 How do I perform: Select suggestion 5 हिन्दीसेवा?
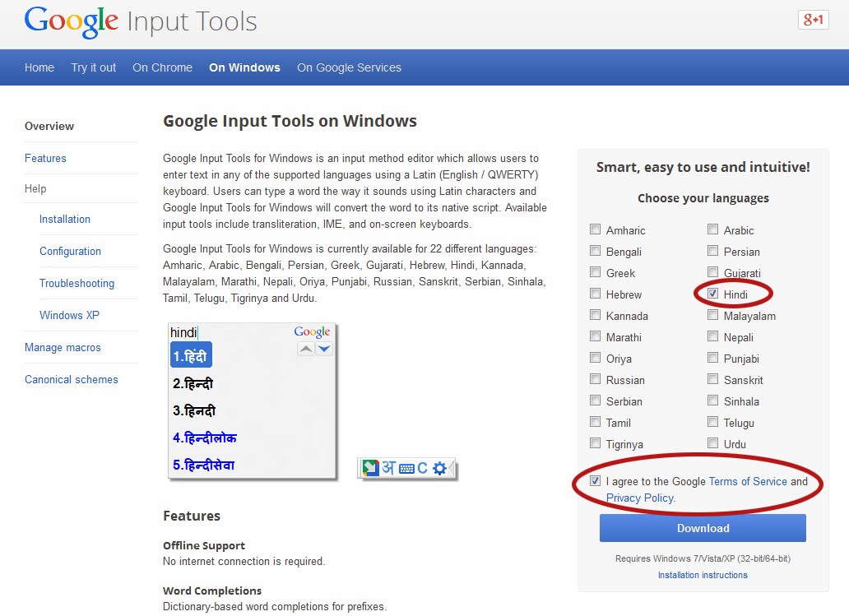(203, 465)
